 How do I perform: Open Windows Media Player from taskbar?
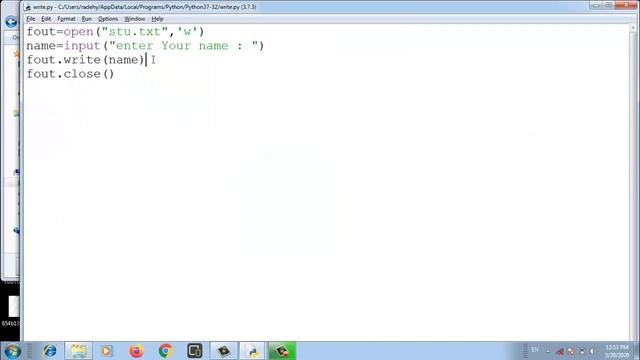tap(107, 351)
